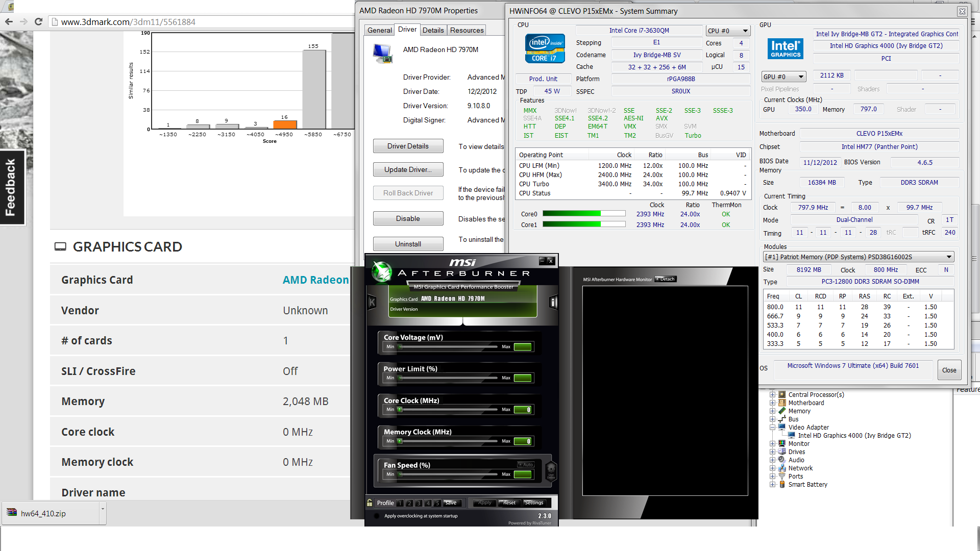The height and width of the screenshot is (551, 980).
Task: Click Update Driver... button
Action: [408, 169]
